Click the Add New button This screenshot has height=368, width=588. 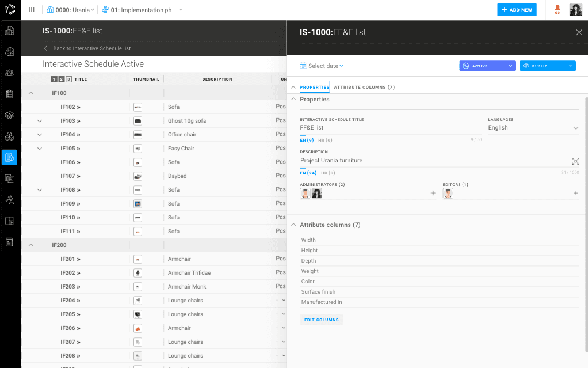click(x=517, y=10)
